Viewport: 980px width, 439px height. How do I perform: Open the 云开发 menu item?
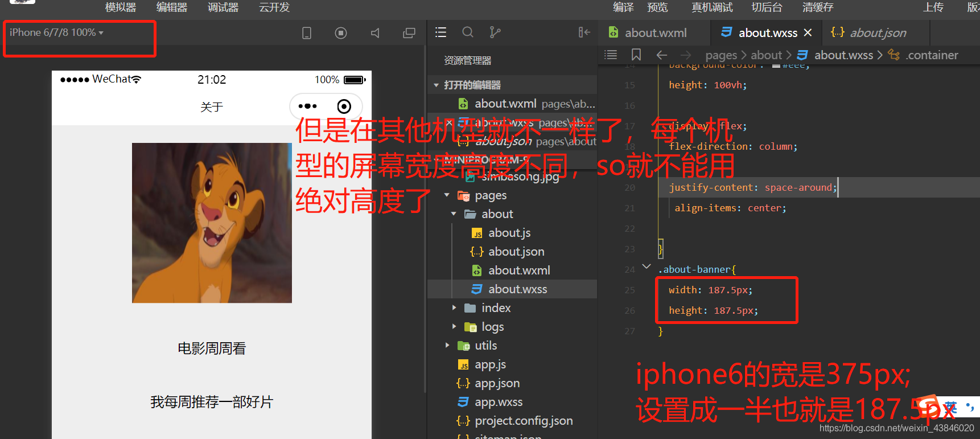tap(274, 7)
